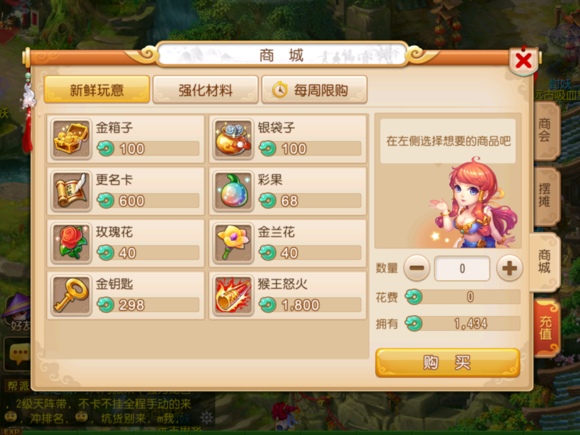The width and height of the screenshot is (580, 435).
Task: Close the 商城 shop window
Action: pyautogui.click(x=524, y=61)
